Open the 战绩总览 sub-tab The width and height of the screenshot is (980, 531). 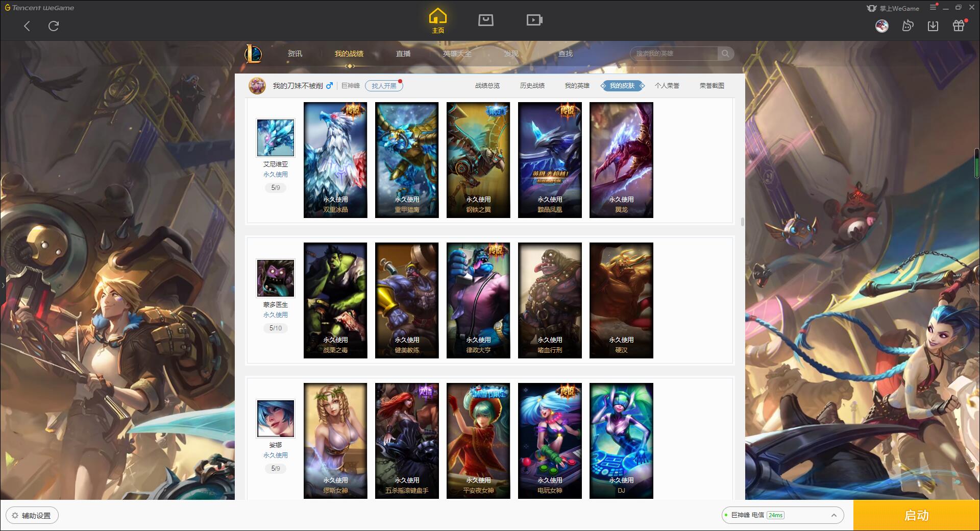(487, 86)
